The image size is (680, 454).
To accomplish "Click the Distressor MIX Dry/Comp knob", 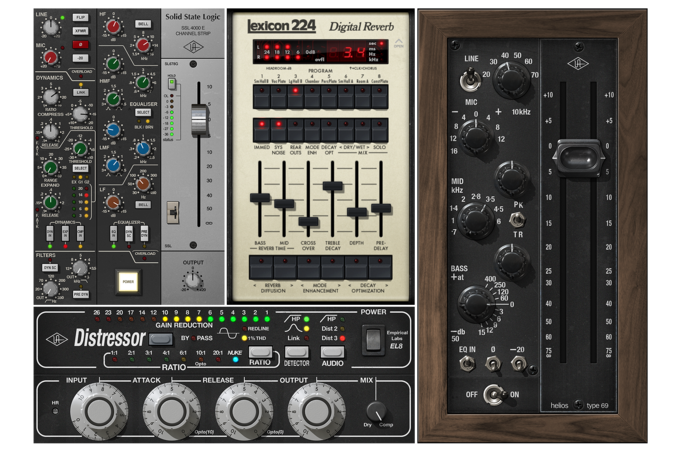I will (x=376, y=411).
